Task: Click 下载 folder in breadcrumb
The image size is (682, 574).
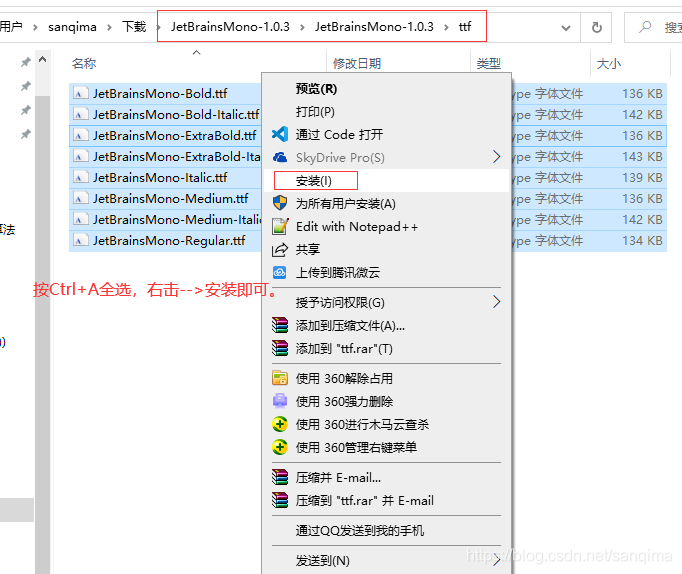Action: [x=134, y=27]
